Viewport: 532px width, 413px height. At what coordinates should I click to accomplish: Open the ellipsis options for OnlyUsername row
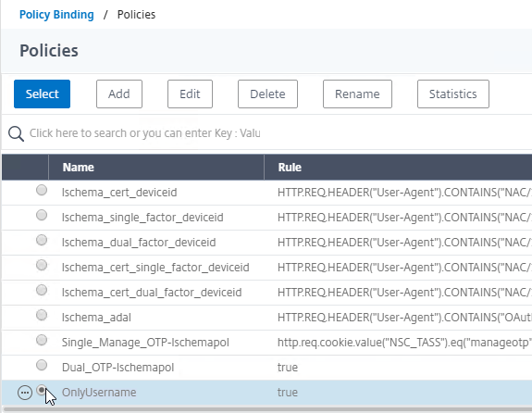point(25,393)
